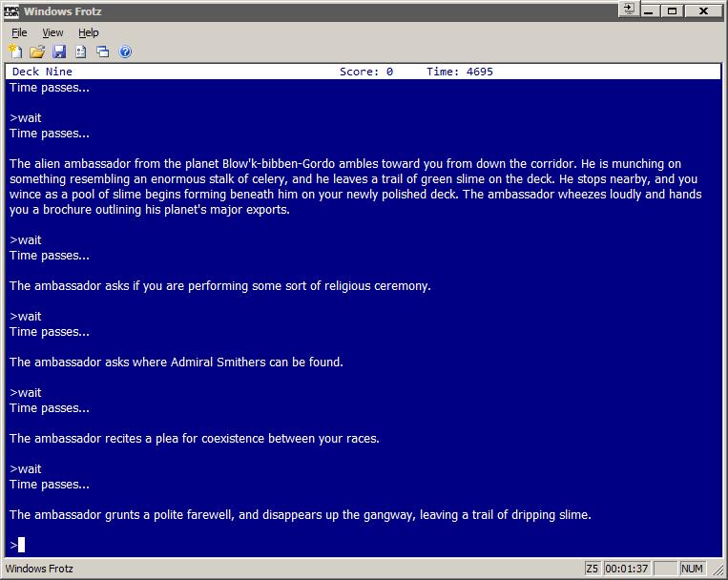Click 'Score: 0' in the status line

tap(366, 72)
